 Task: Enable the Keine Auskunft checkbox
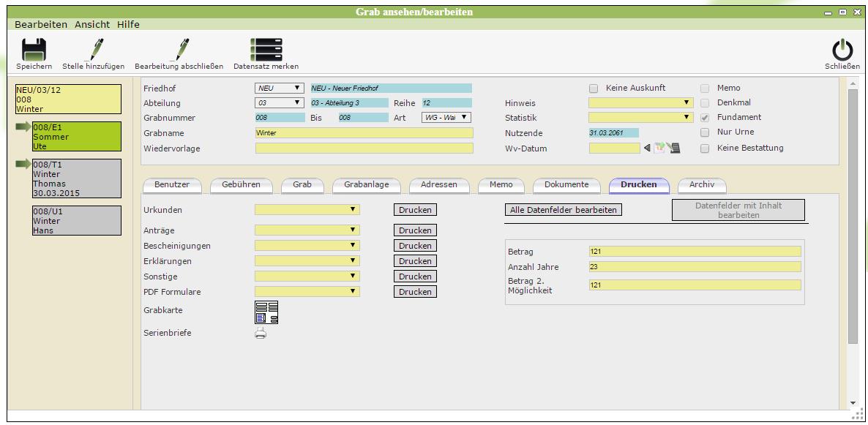[594, 88]
